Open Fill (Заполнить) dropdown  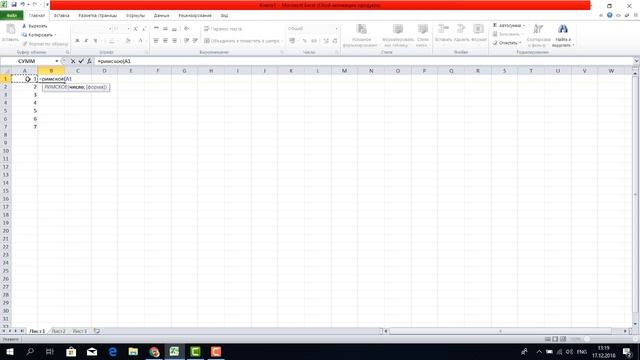click(x=507, y=34)
